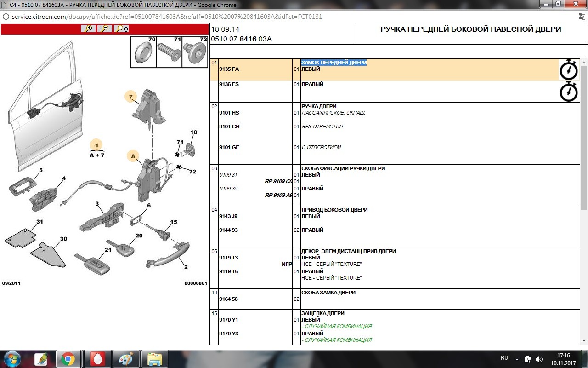Click stopwatch icon for part 9136 ES
Image resolution: width=588 pixels, height=368 pixels.
click(568, 92)
